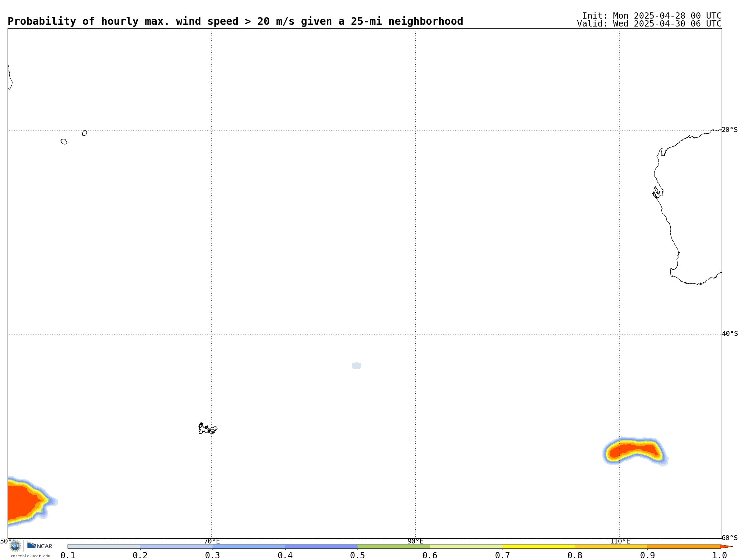Image resolution: width=744 pixels, height=560 pixels.
Task: Click the plot title about wind speed probability
Action: click(235, 21)
